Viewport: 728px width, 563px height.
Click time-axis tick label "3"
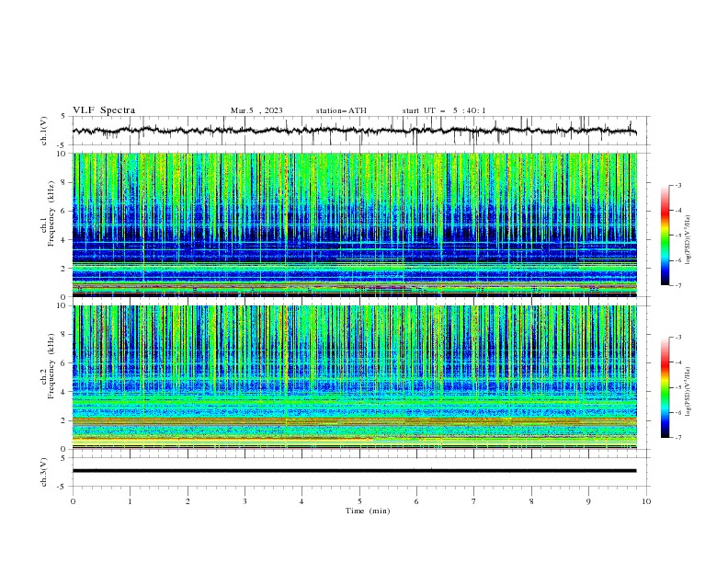click(x=245, y=501)
